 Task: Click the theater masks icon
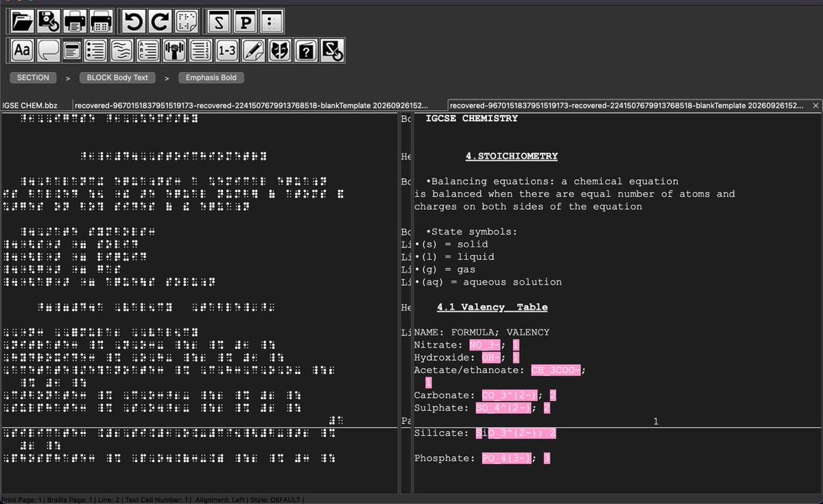[x=279, y=50]
